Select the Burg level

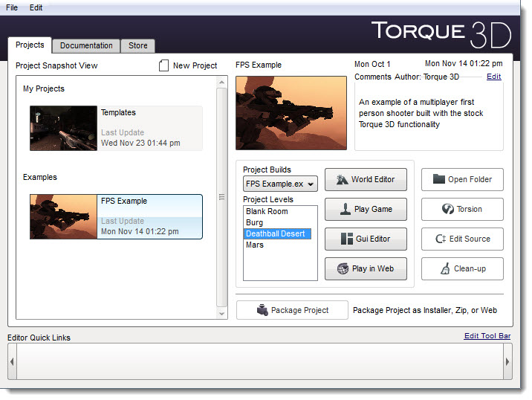254,222
